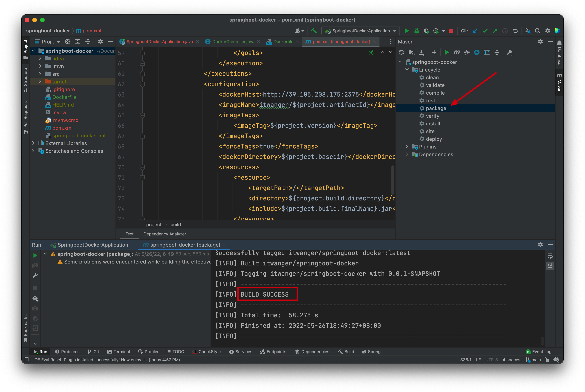Open the Terminal tool window
585x392 pixels.
pyautogui.click(x=119, y=351)
